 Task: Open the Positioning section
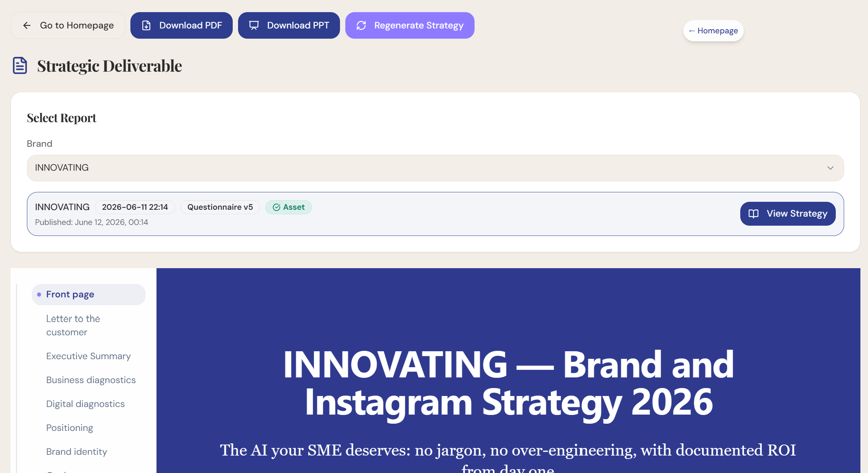point(69,428)
